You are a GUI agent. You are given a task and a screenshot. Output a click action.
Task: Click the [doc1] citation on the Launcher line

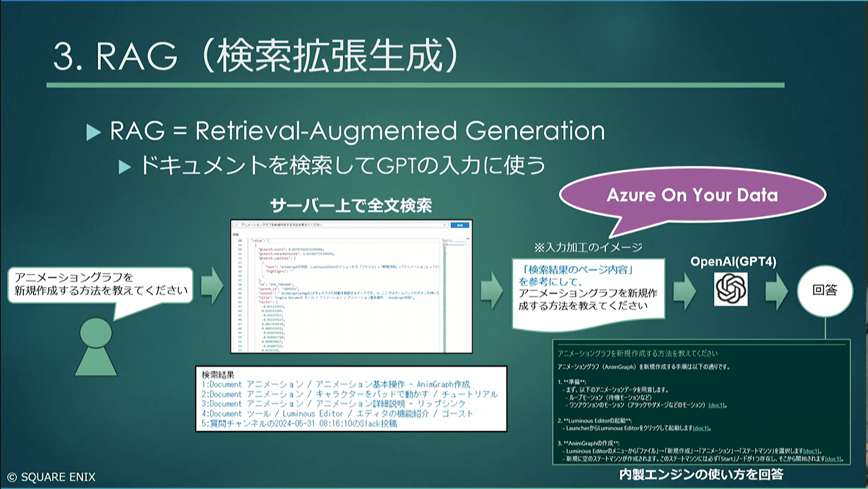click(701, 428)
